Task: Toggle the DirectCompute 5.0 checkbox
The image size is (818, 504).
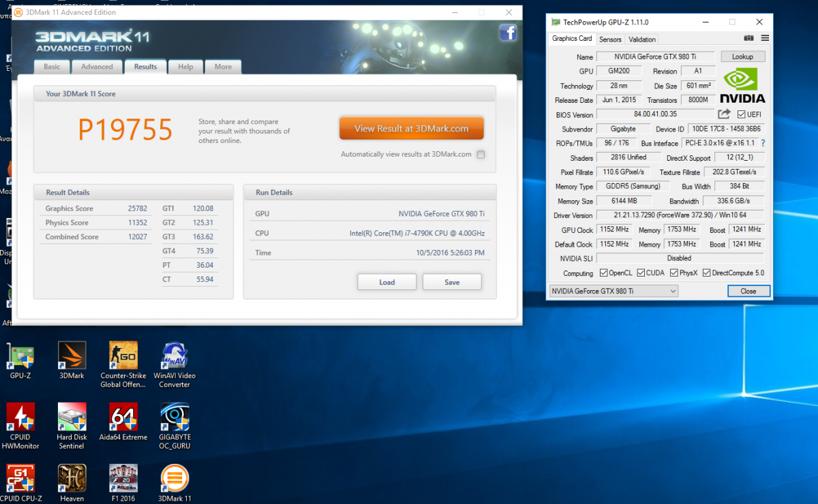Action: [706, 273]
